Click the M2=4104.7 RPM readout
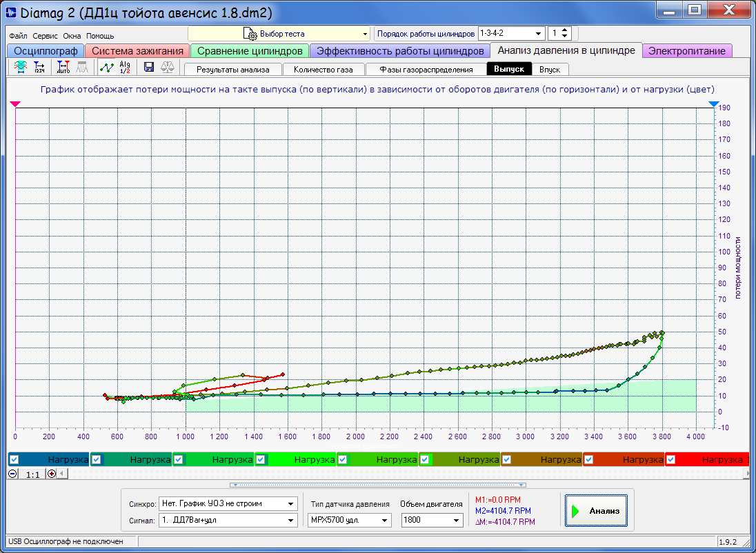The image size is (756, 553). point(503,510)
